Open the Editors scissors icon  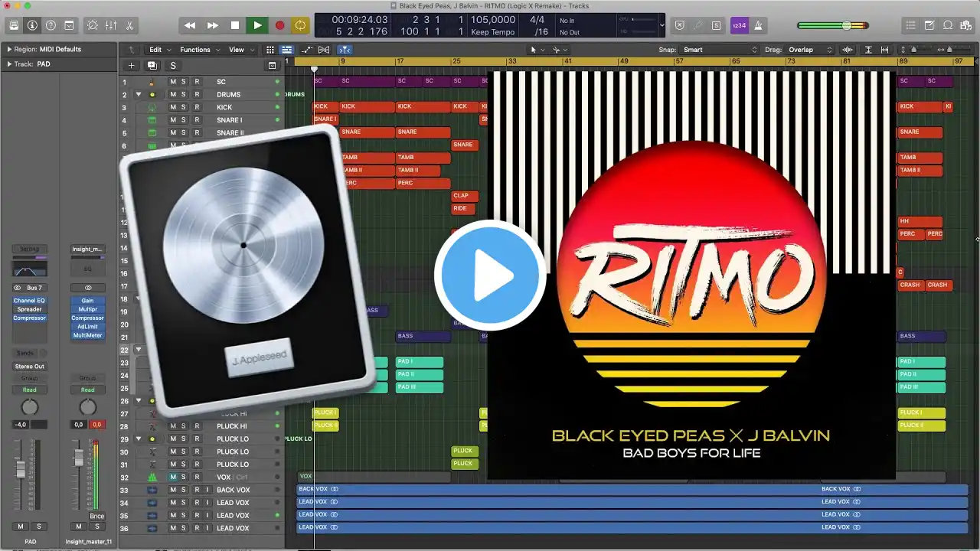[x=129, y=25]
